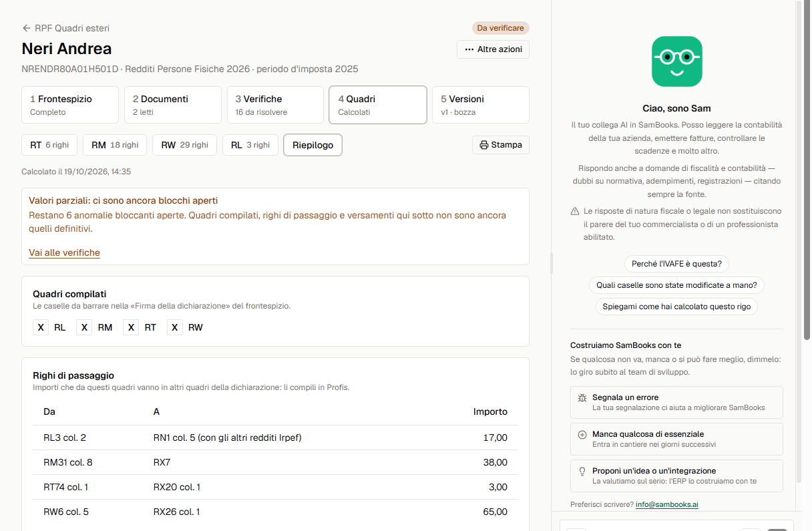Click the divider handle beside the Sam panel
The width and height of the screenshot is (812, 531).
552,263
